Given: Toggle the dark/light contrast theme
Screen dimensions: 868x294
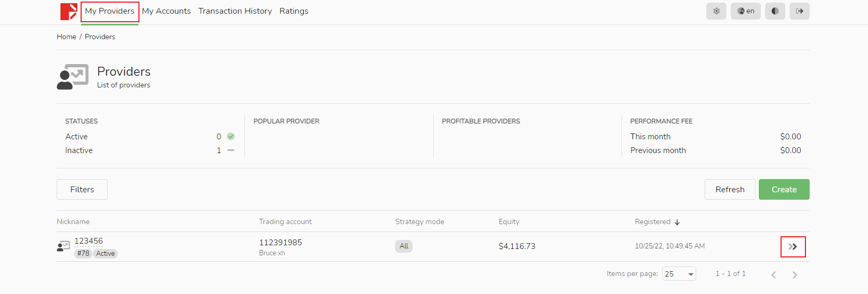Looking at the screenshot, I should click(775, 11).
